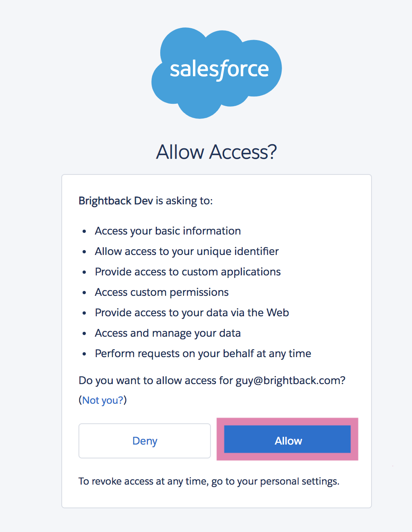Click "Allow access to your unique identifier" item
Image resolution: width=412 pixels, height=532 pixels.
point(187,251)
